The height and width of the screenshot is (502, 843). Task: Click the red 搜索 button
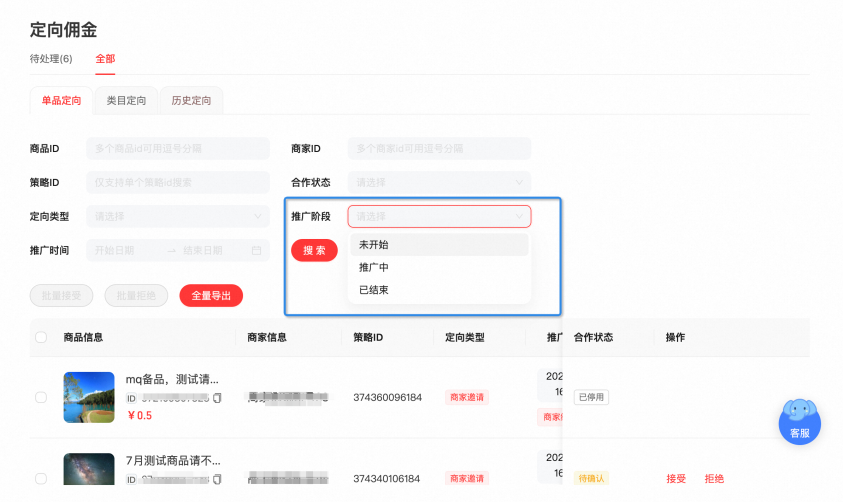coord(314,250)
